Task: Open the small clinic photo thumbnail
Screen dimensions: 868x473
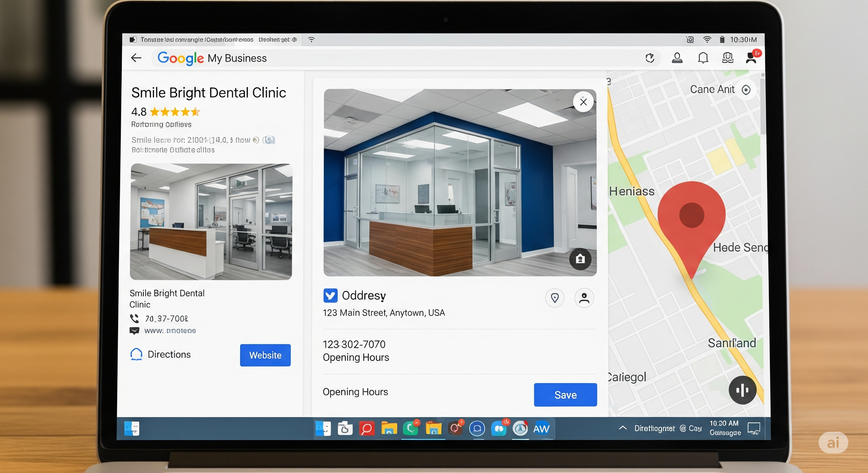Action: pos(211,222)
